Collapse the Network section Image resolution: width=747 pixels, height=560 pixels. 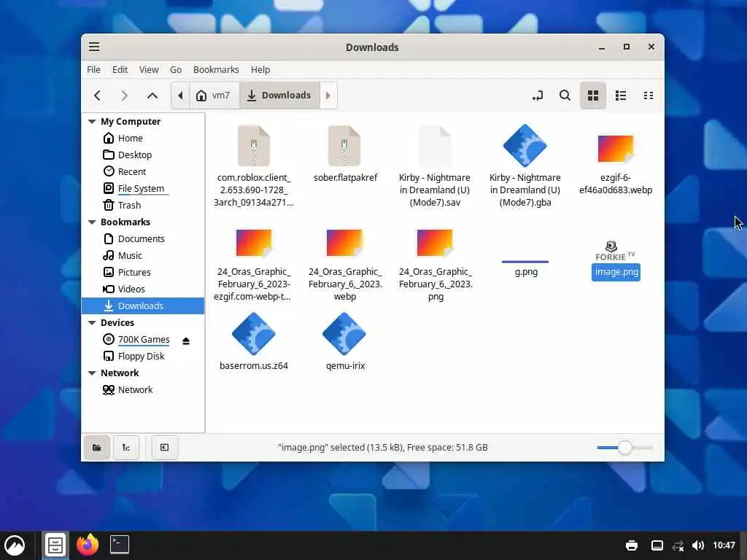(92, 373)
